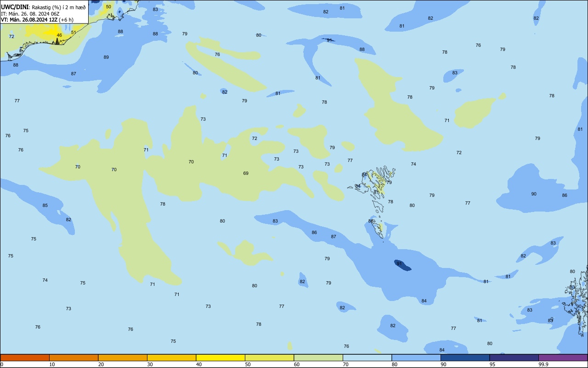Select the 20–30 amber legend color segment

[123, 357]
